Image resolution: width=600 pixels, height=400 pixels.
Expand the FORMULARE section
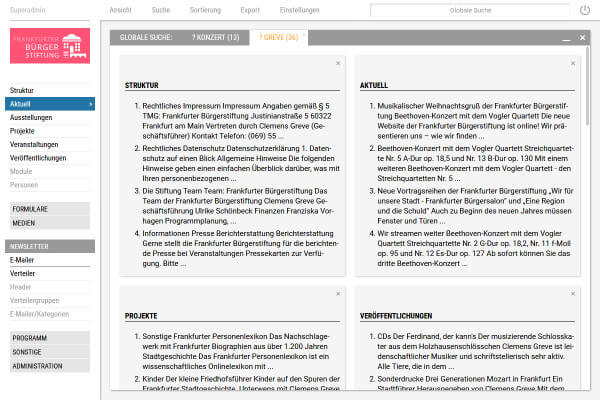50,209
